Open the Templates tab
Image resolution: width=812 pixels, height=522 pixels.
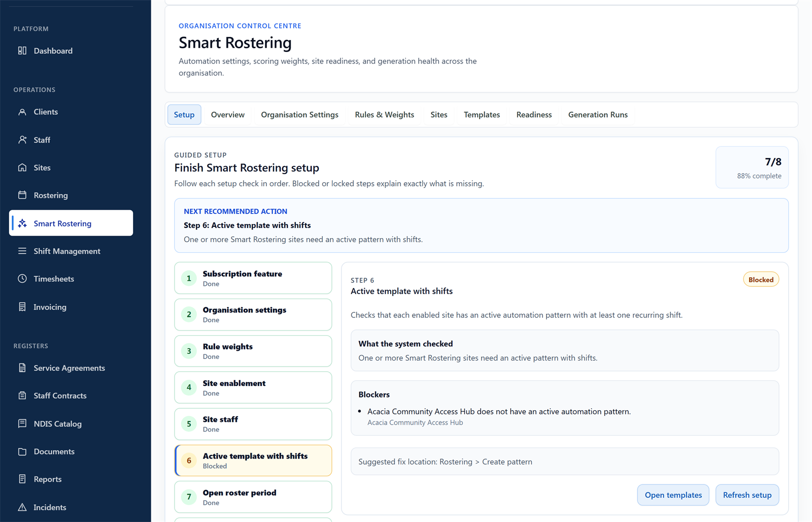coord(482,115)
